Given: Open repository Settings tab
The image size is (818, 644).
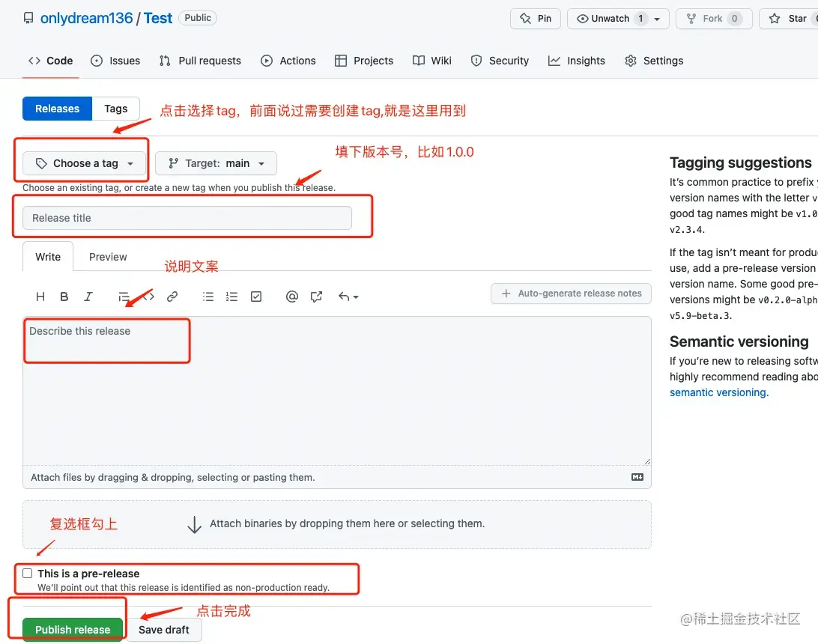Looking at the screenshot, I should point(654,61).
